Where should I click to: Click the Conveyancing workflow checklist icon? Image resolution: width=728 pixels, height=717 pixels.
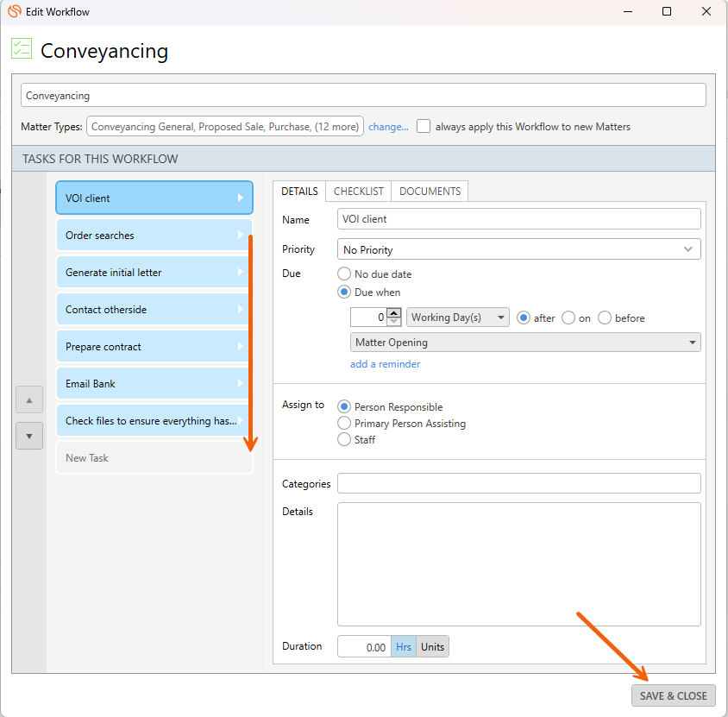22,49
